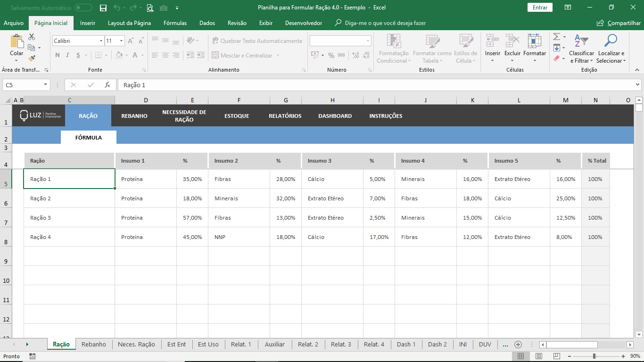Click the eraser Clear icon
Image resolution: width=644 pixels, height=362 pixels.
556,58
